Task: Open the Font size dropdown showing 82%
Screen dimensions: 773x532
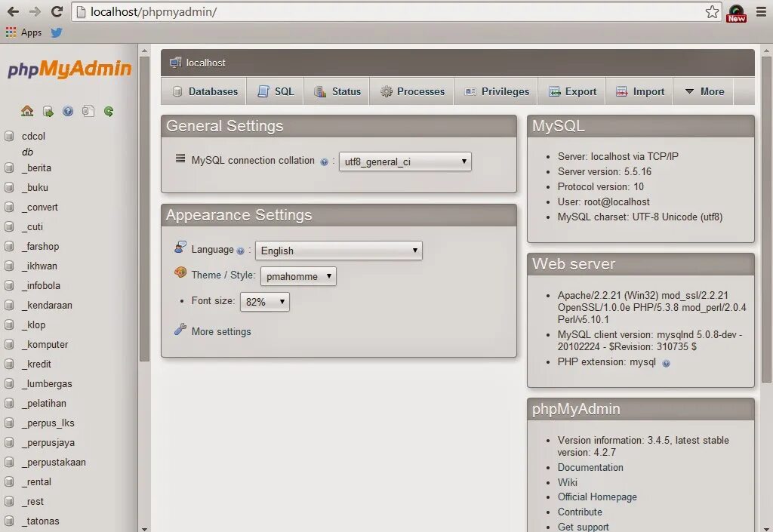Action: pos(265,302)
